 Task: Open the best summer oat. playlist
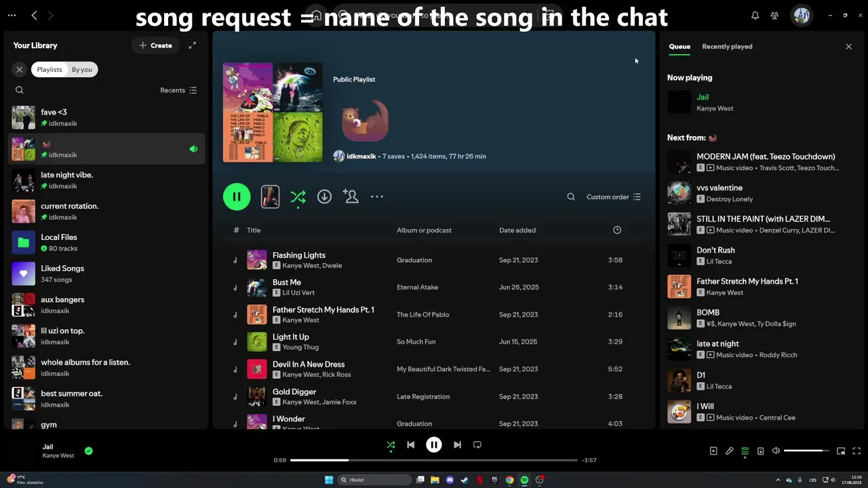(106, 398)
